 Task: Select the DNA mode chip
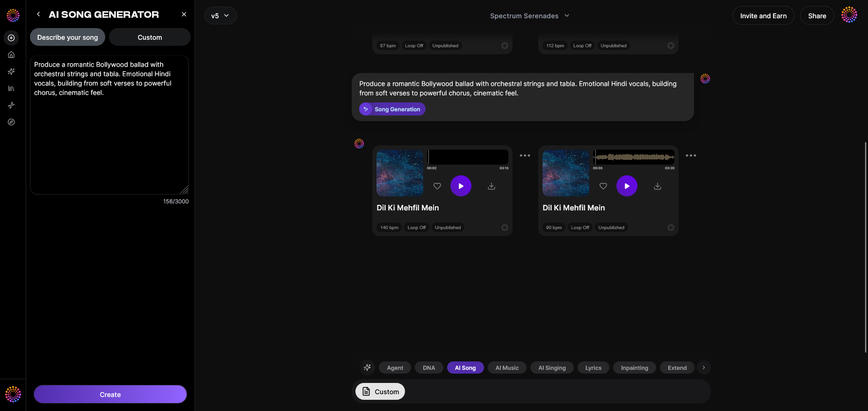tap(429, 368)
